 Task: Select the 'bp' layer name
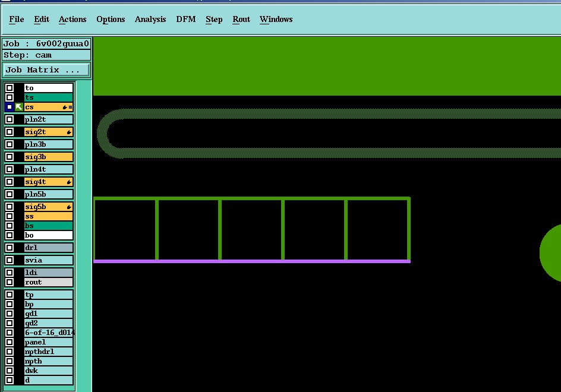tap(48, 304)
